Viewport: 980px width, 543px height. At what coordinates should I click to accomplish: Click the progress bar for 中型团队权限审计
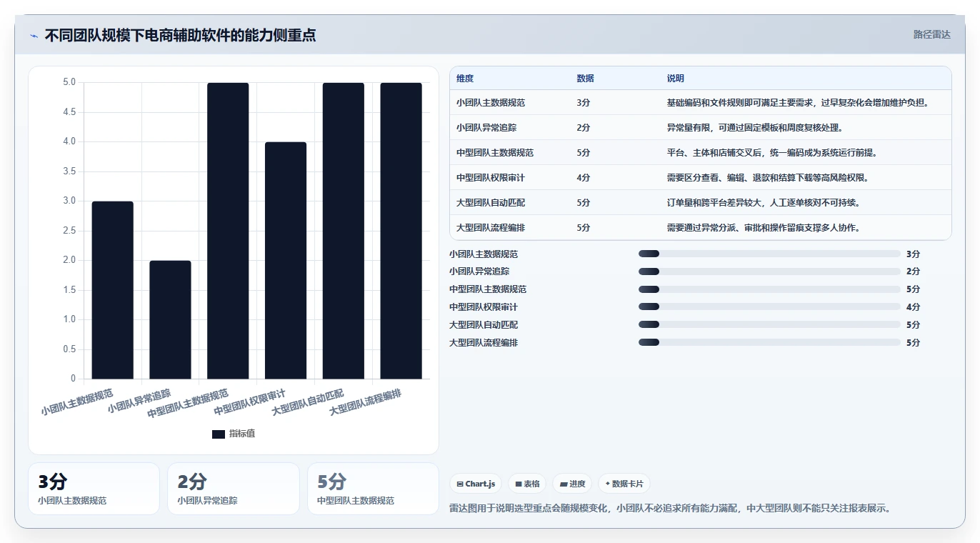click(x=769, y=307)
